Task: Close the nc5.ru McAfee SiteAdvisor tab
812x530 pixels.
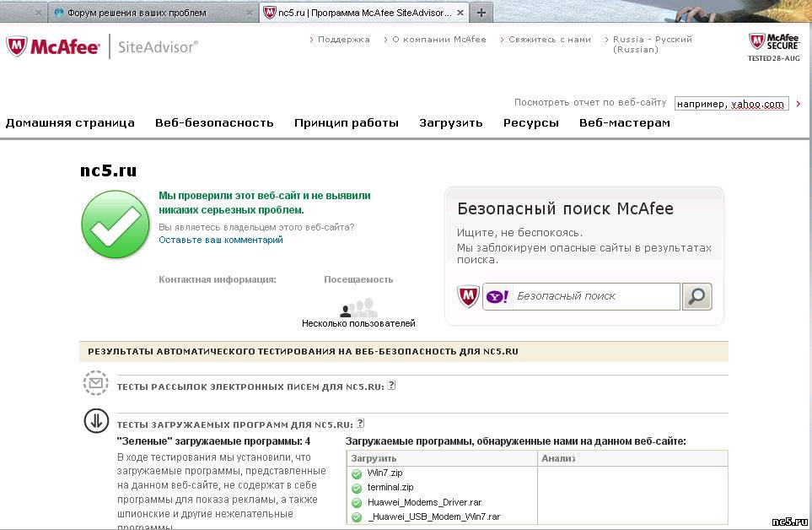Action: point(460,13)
